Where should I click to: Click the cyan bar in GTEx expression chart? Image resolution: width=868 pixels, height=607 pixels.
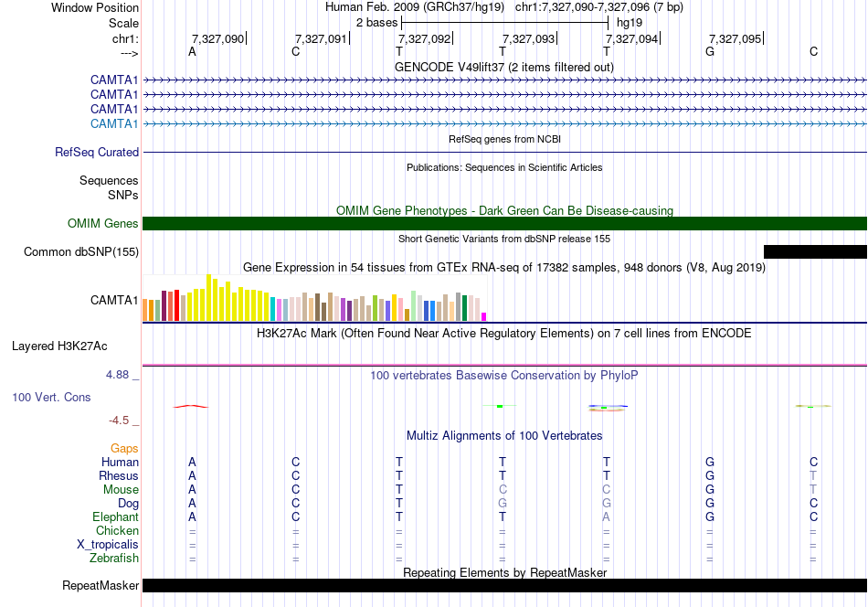pyautogui.click(x=273, y=309)
